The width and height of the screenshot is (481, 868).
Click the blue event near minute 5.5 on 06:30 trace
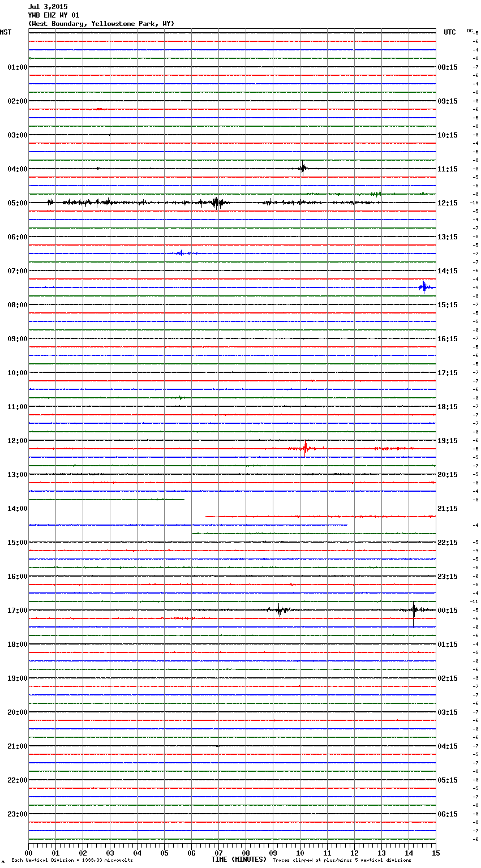tap(181, 252)
